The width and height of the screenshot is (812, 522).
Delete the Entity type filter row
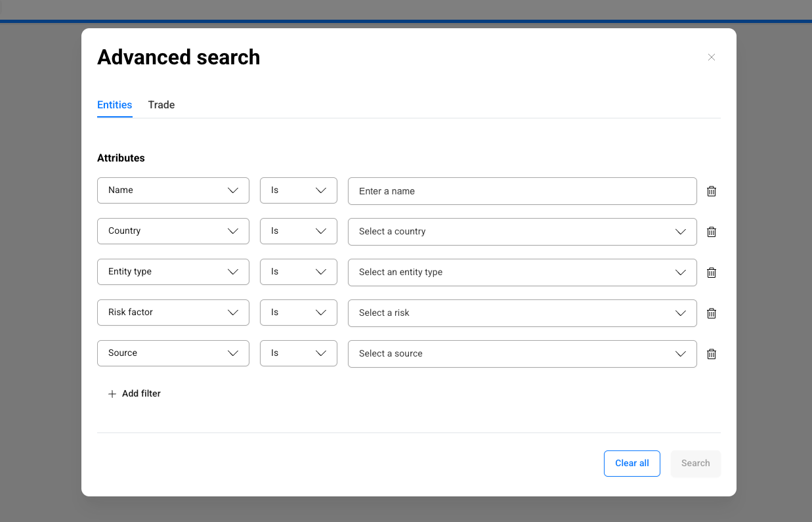point(711,272)
